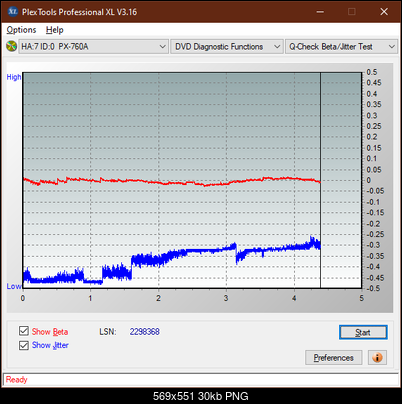Screen dimensions: 402x404
Task: Open the Preferences button
Action: click(333, 358)
